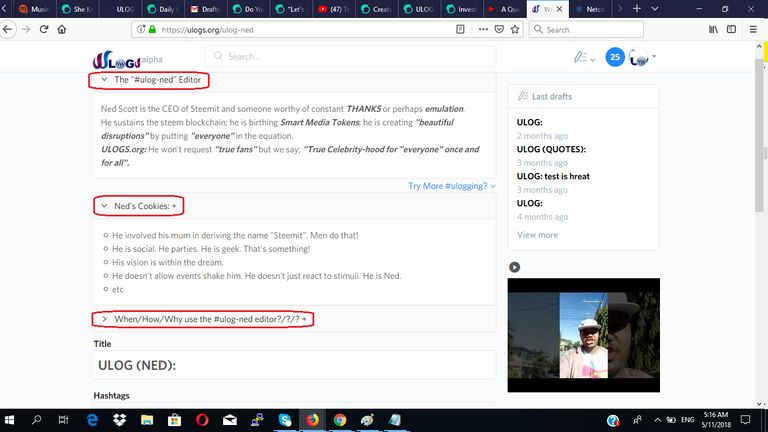Click the video thumbnail of man in cap

583,335
